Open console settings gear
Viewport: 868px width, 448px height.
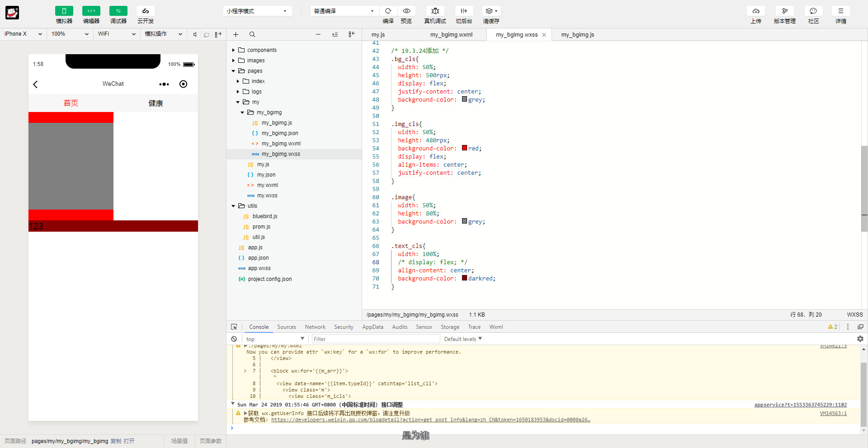click(x=860, y=339)
